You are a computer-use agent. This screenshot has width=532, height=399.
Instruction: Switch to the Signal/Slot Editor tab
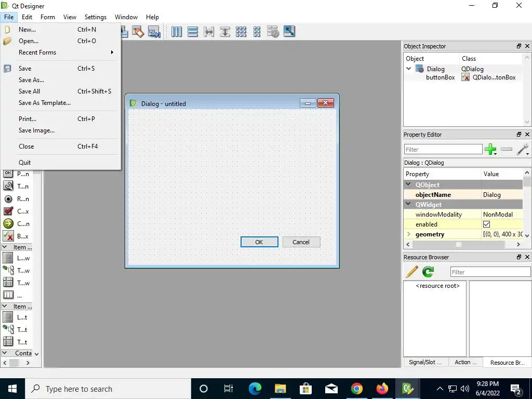(425, 362)
